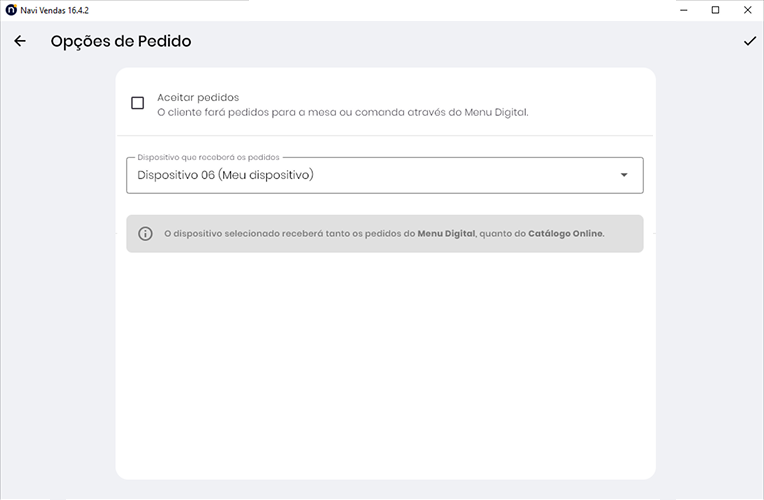This screenshot has width=764, height=500.
Task: Click the info icon in the gray banner
Action: [145, 234]
